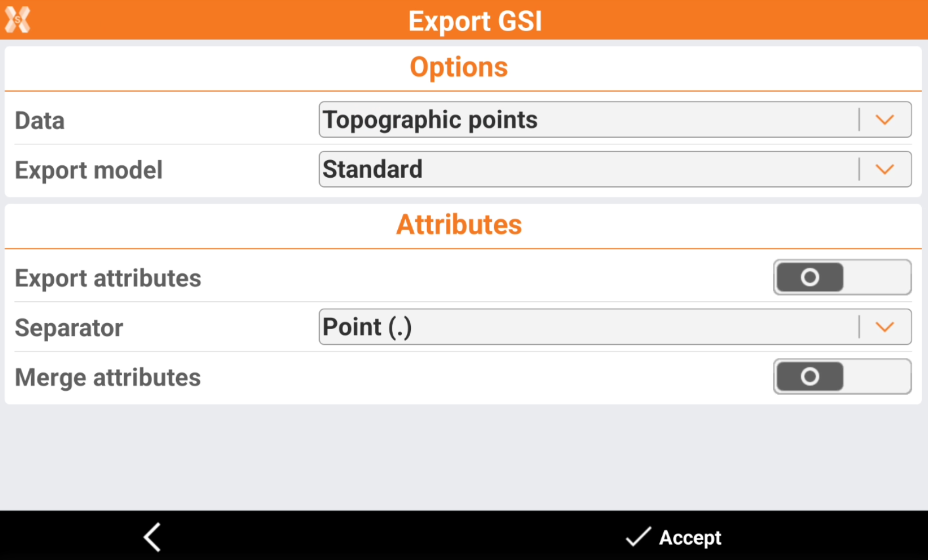Click the Export GSI title
Viewport: 928px width, 560px height.
pyautogui.click(x=475, y=21)
